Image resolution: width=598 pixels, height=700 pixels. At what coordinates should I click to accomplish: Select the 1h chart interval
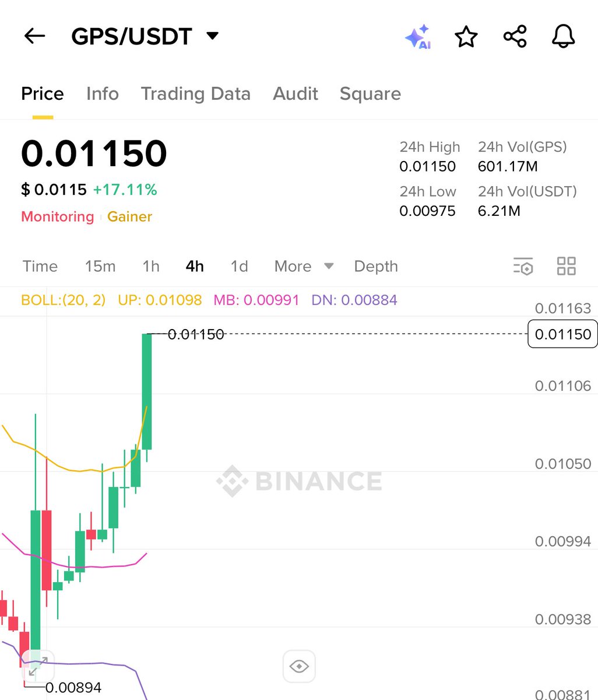click(151, 267)
